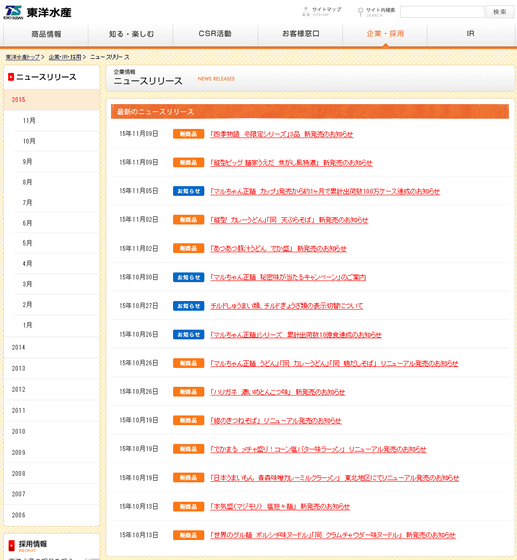Open the 採用情報 section heading in the sidebar
517x560 pixels.
[33, 544]
